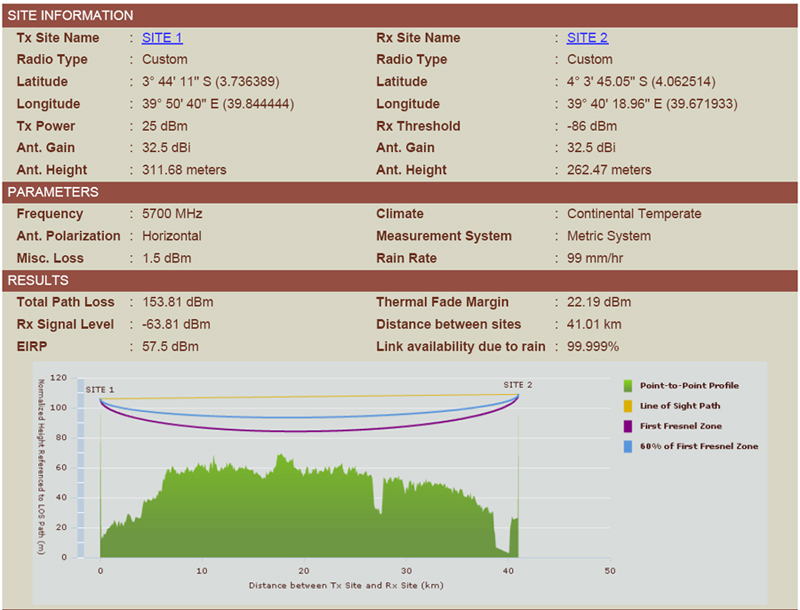Click the SITE INFORMATION section header
The width and height of the screenshot is (800, 610).
400,15
